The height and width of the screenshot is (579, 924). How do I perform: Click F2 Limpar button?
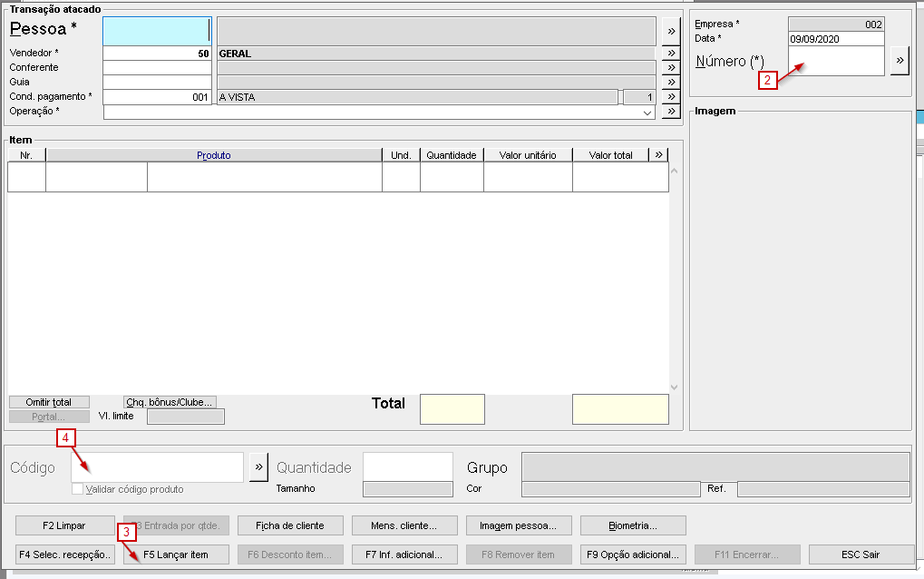pos(64,525)
